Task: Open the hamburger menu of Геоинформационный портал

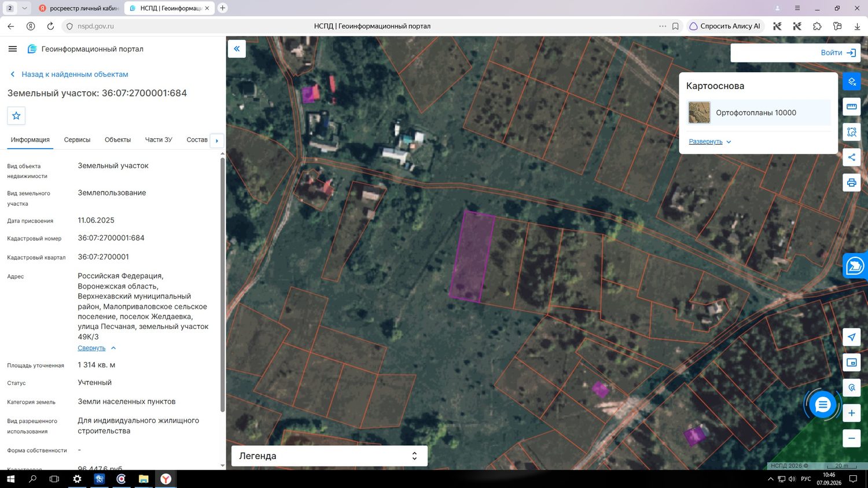Action: (x=13, y=49)
